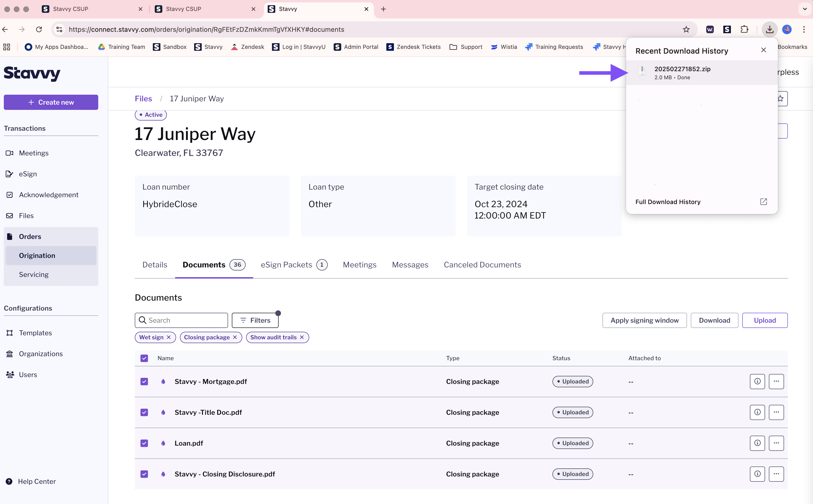The height and width of the screenshot is (504, 813).
Task: Open more options for Loan.pdf
Action: click(776, 443)
